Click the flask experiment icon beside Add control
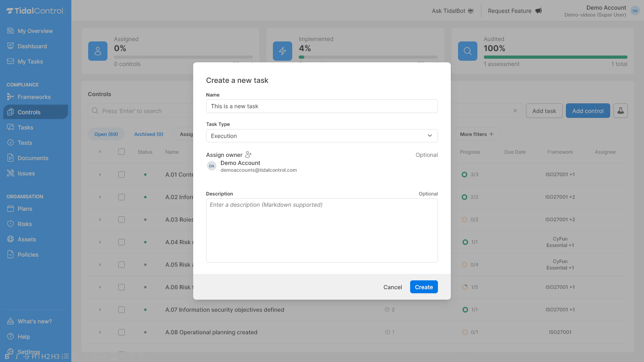644x362 pixels. 620,110
